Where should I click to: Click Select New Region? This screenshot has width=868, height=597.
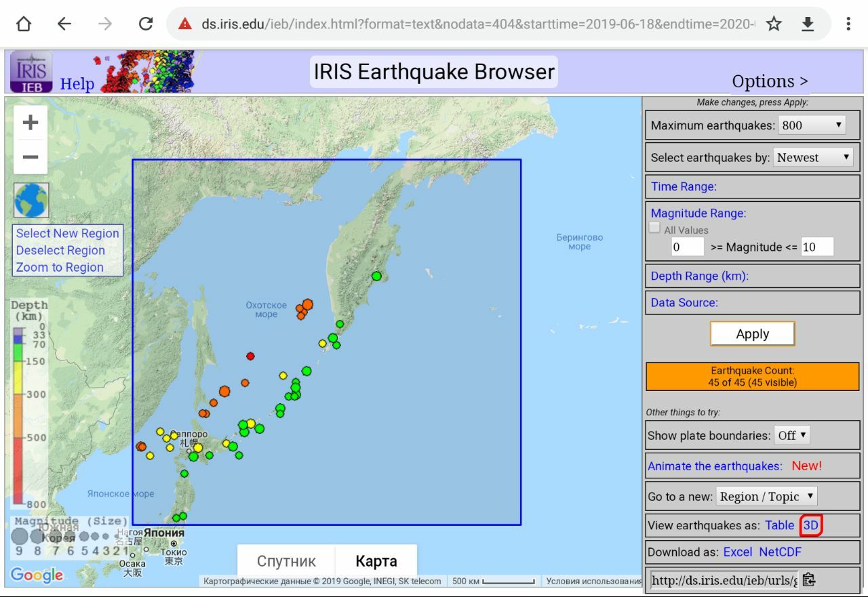point(68,233)
